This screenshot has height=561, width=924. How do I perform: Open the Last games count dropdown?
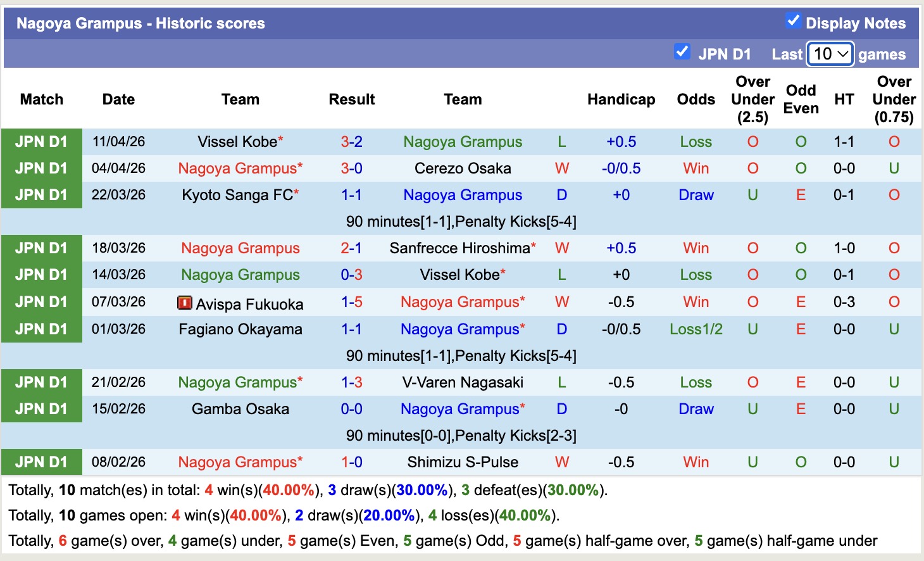tap(830, 54)
